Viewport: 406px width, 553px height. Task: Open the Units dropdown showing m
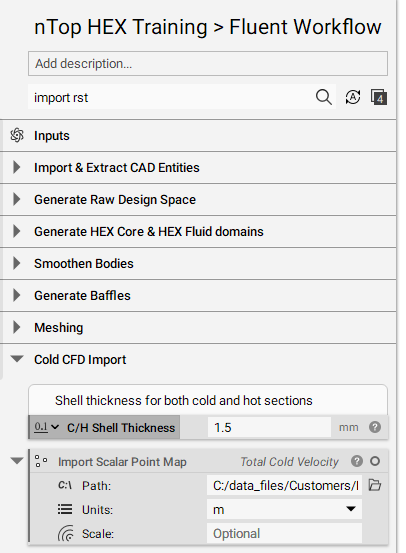click(x=284, y=509)
